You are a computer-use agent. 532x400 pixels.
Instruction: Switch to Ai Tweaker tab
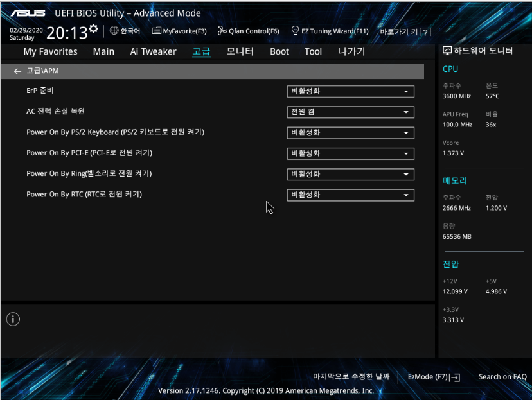[x=153, y=51]
